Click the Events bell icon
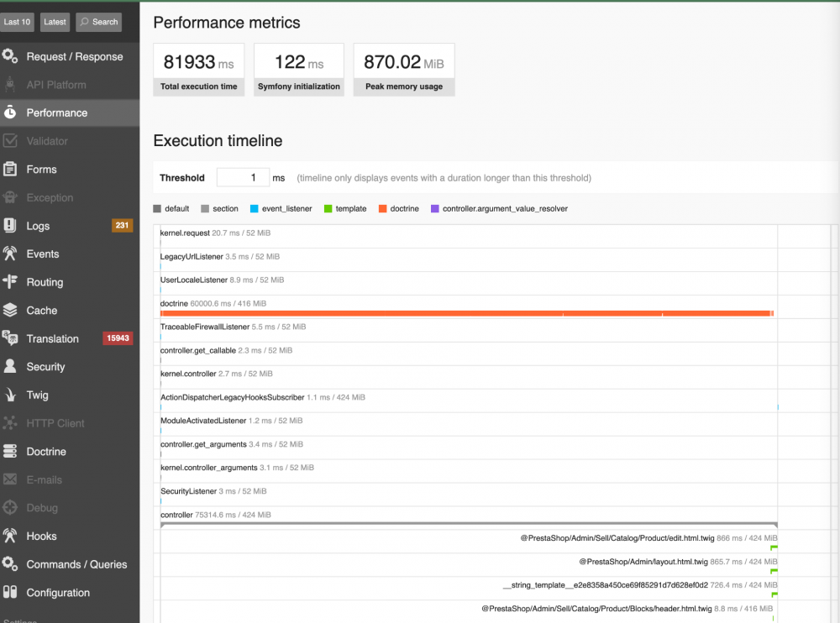 pos(10,254)
